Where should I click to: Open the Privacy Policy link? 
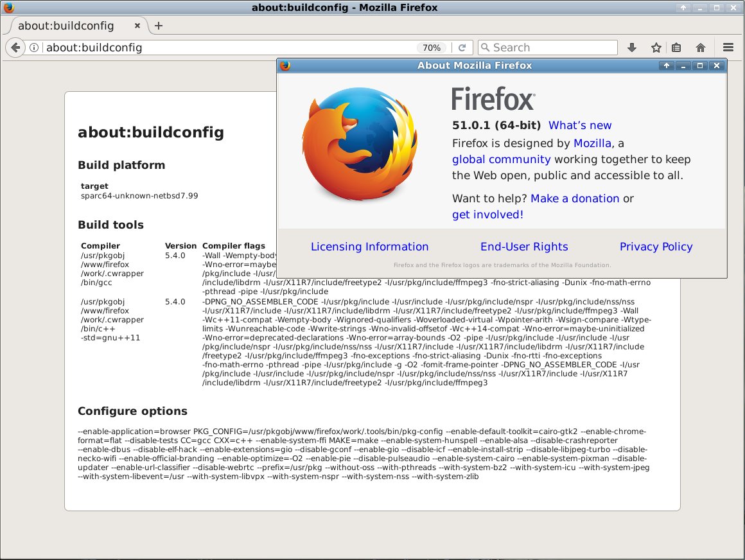click(656, 247)
